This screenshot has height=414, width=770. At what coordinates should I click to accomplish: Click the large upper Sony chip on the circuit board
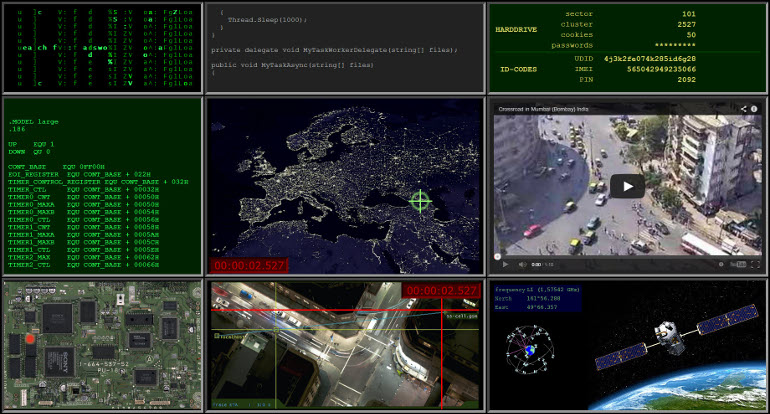click(58, 318)
